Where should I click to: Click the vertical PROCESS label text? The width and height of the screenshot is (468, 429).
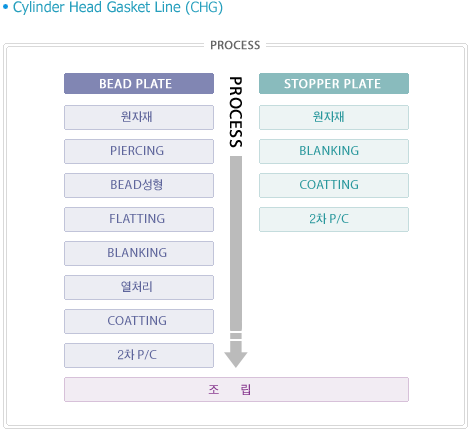pos(236,112)
